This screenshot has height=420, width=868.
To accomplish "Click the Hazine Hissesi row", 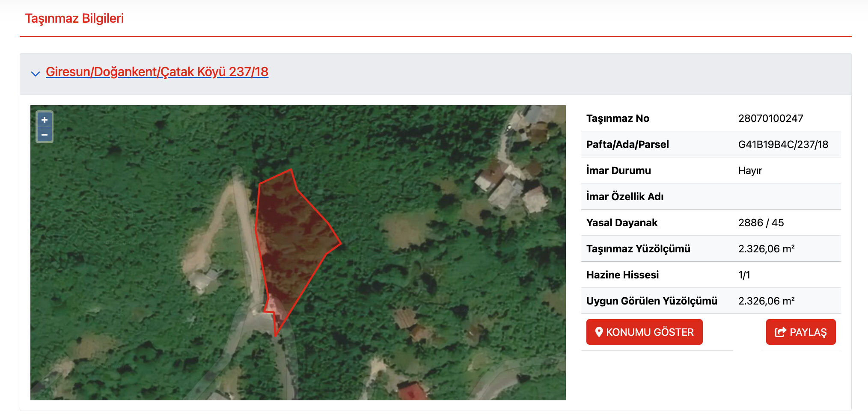I will pos(711,275).
